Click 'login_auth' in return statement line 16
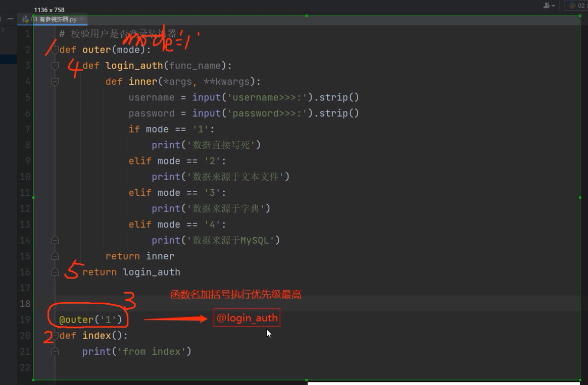Viewport: 588px width, 385px height. [152, 272]
